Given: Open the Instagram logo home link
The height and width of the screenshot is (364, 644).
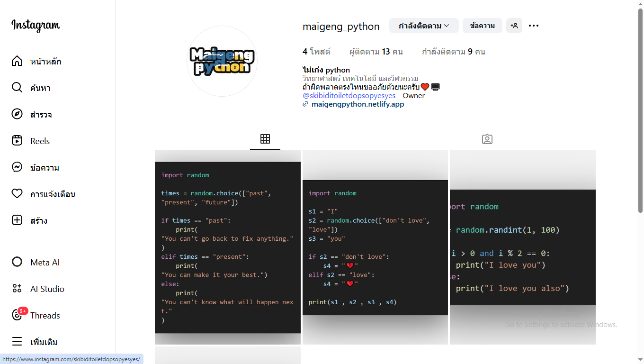Looking at the screenshot, I should click(x=36, y=25).
